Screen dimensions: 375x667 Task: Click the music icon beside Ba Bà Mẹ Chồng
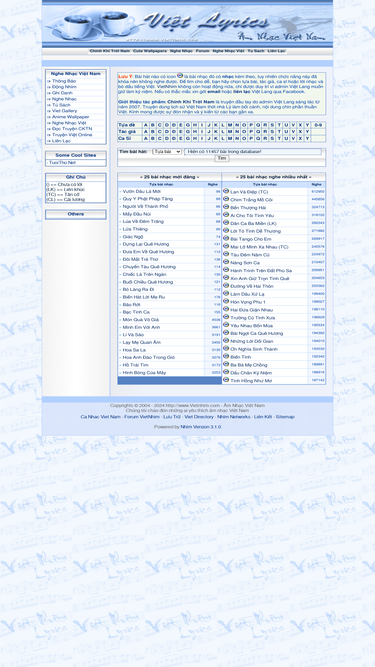point(226,364)
